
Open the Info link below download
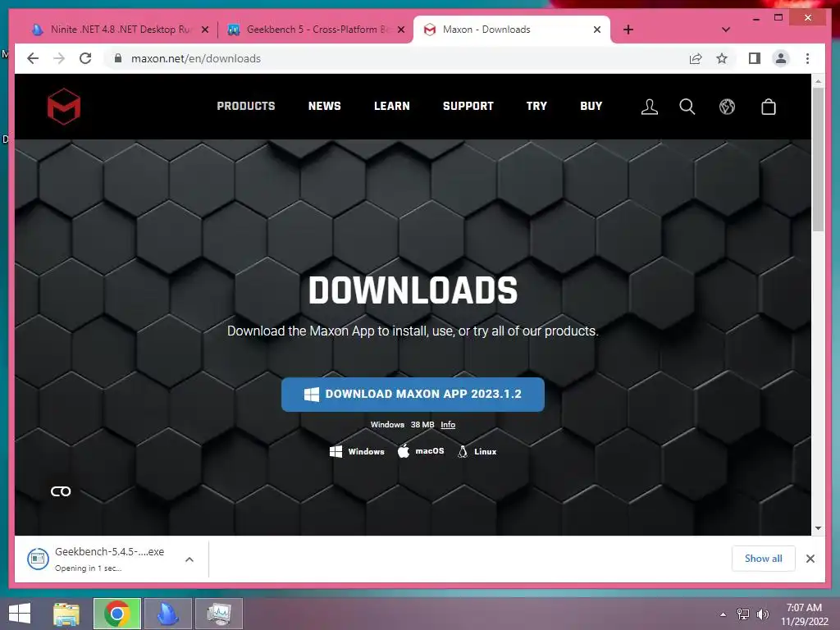[448, 424]
